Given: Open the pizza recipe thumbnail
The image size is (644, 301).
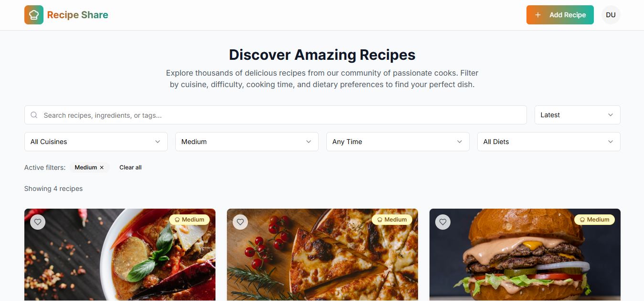Looking at the screenshot, I should (322, 255).
